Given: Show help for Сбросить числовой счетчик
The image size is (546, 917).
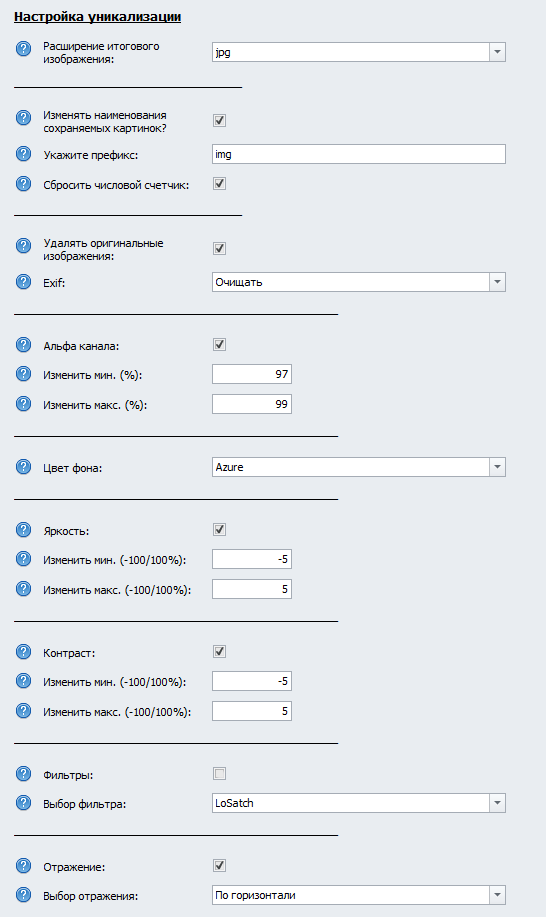Looking at the screenshot, I should point(23,184).
